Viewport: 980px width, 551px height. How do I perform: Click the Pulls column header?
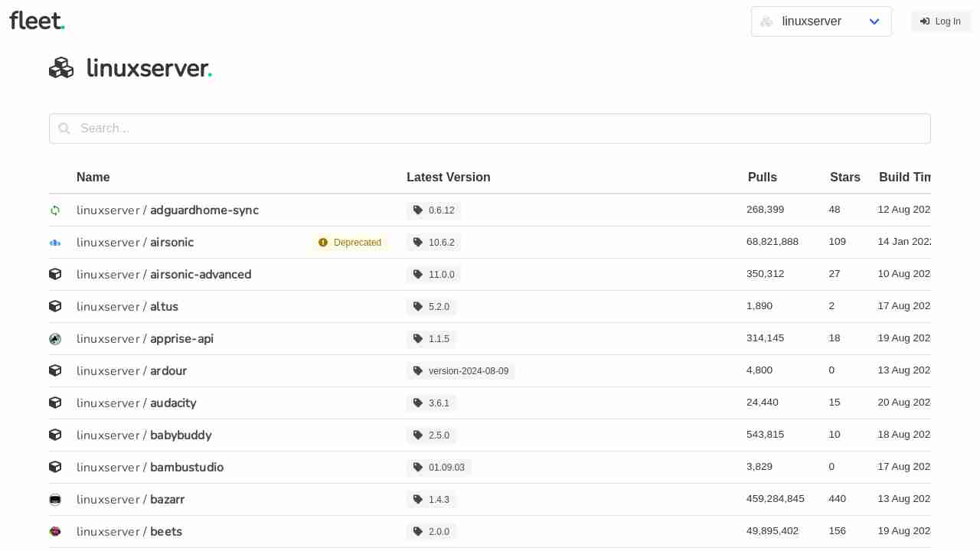(x=762, y=178)
